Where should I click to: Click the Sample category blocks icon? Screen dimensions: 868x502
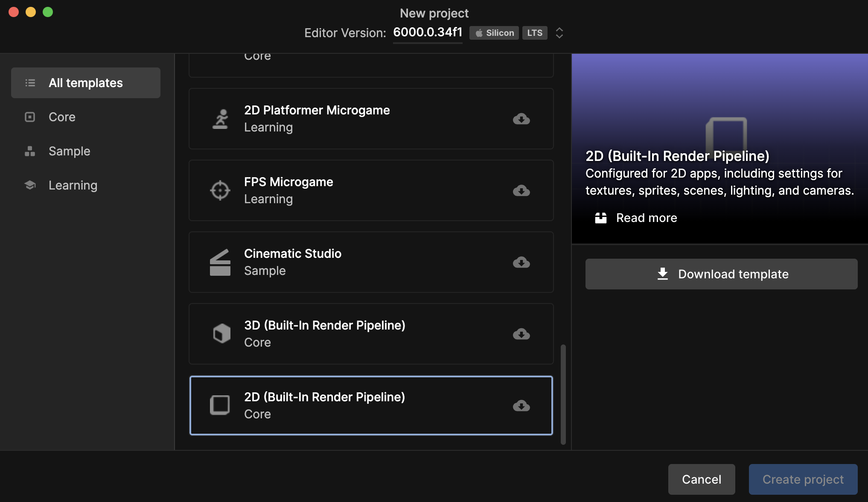coord(30,151)
